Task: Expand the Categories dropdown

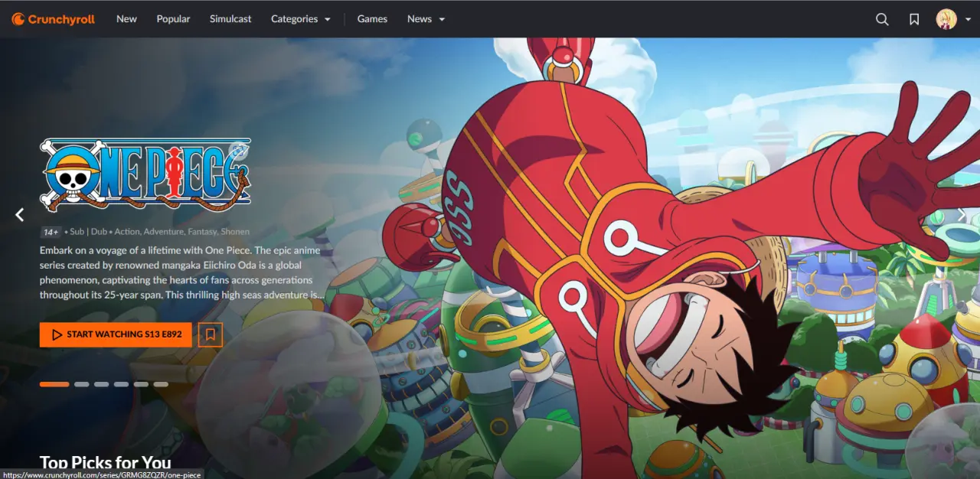Action: (x=301, y=19)
